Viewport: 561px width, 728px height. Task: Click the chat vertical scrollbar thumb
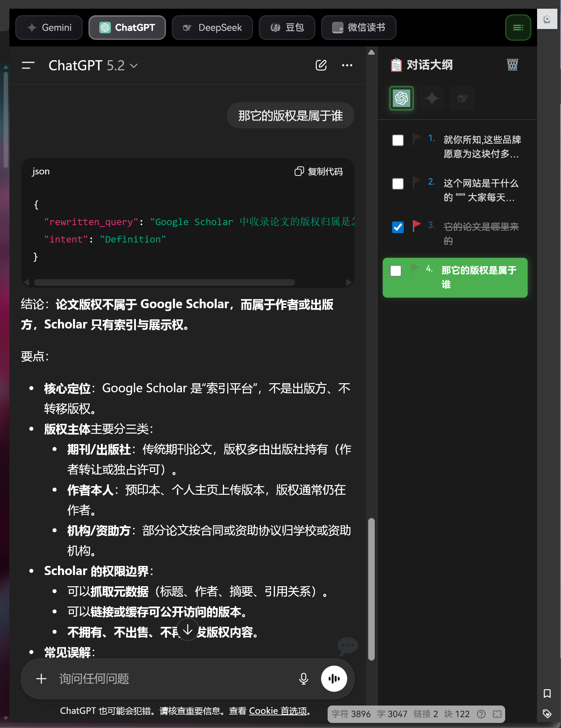(371, 590)
